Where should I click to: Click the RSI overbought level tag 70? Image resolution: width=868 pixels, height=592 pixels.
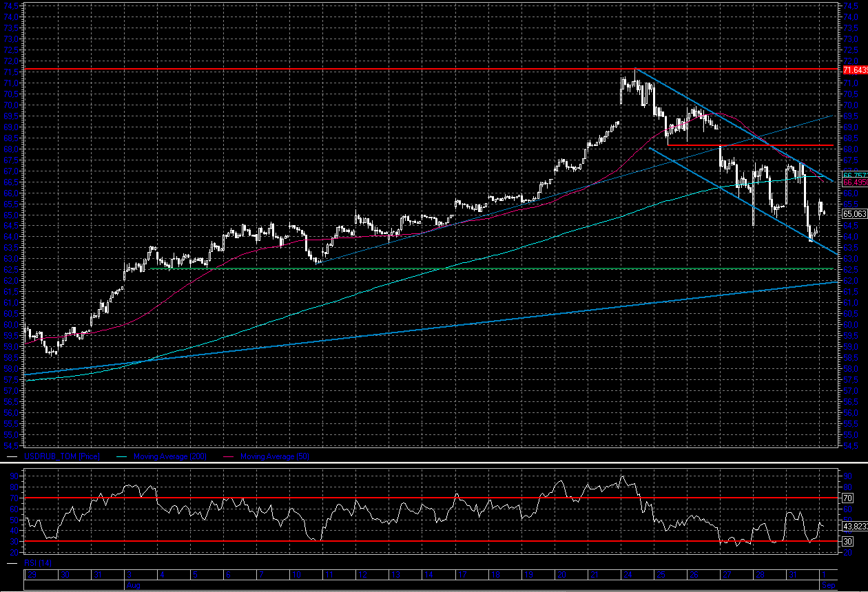848,497
